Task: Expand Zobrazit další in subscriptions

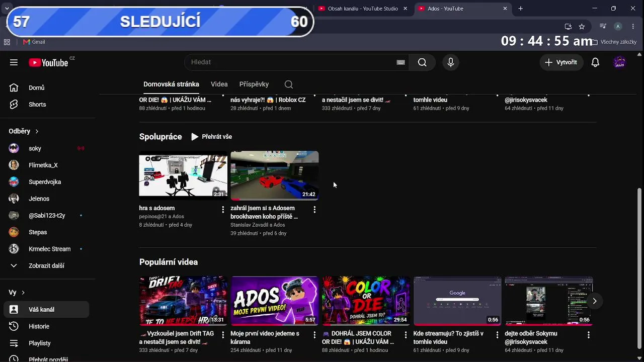Action: pyautogui.click(x=46, y=265)
